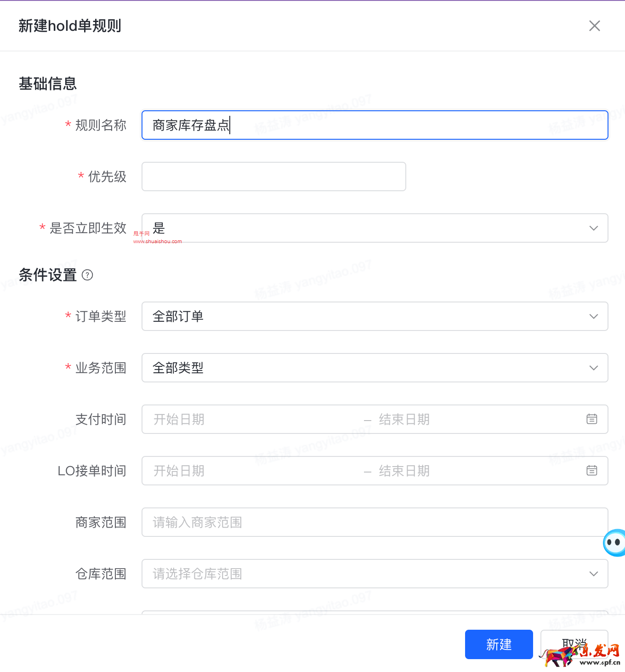Image resolution: width=625 pixels, height=672 pixels.
Task: Click the empty 优先级 input box
Action: point(273,176)
